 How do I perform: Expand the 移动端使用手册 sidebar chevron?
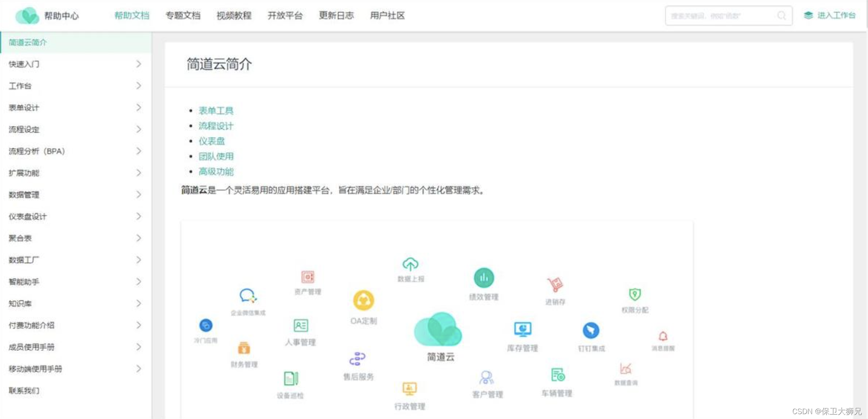pyautogui.click(x=138, y=369)
